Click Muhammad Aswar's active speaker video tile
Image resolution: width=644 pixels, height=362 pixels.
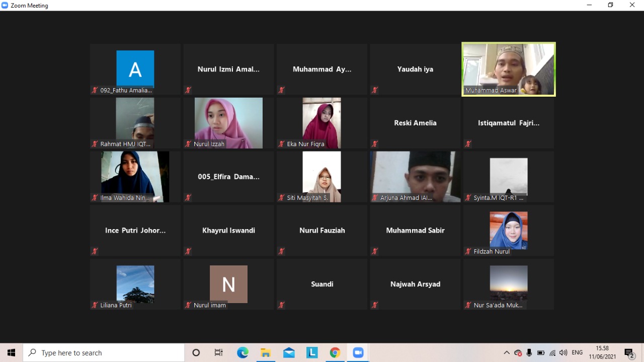[x=508, y=69]
